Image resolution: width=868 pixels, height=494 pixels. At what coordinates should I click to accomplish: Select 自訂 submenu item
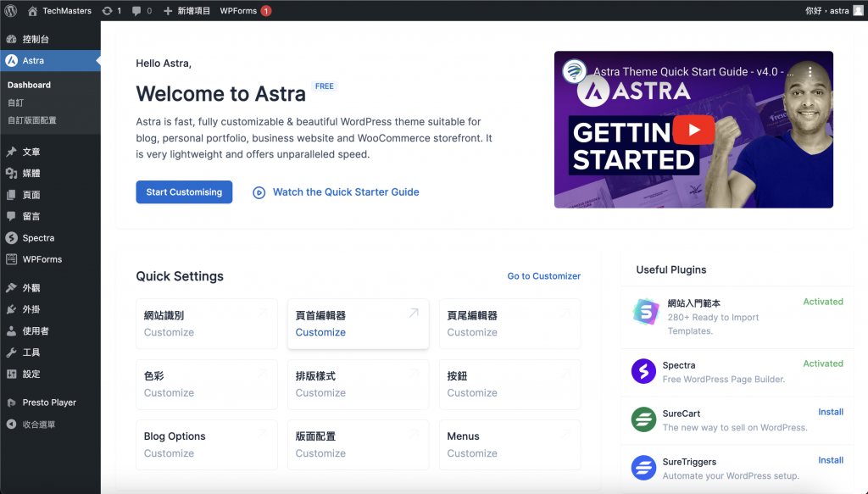(x=15, y=103)
